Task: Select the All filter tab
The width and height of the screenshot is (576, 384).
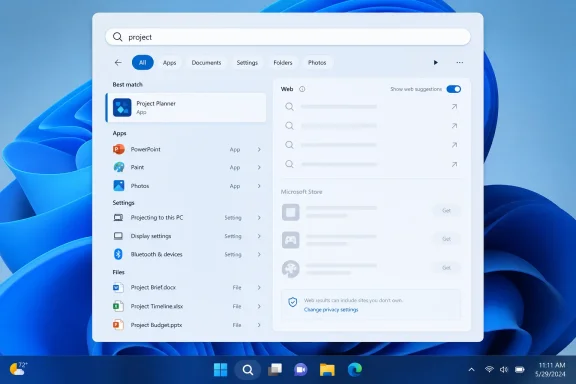Action: tap(143, 62)
